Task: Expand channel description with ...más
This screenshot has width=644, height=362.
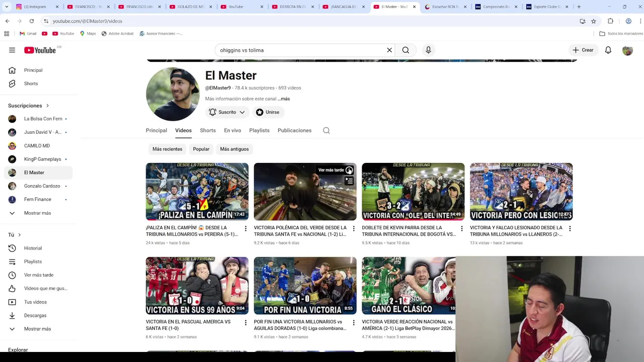Action: pyautogui.click(x=284, y=99)
